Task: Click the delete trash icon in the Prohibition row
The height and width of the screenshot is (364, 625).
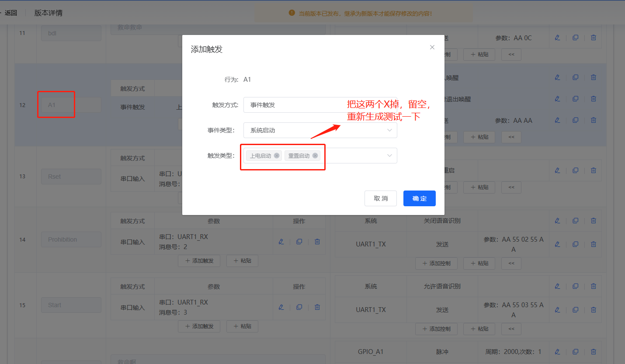Action: coord(317,241)
